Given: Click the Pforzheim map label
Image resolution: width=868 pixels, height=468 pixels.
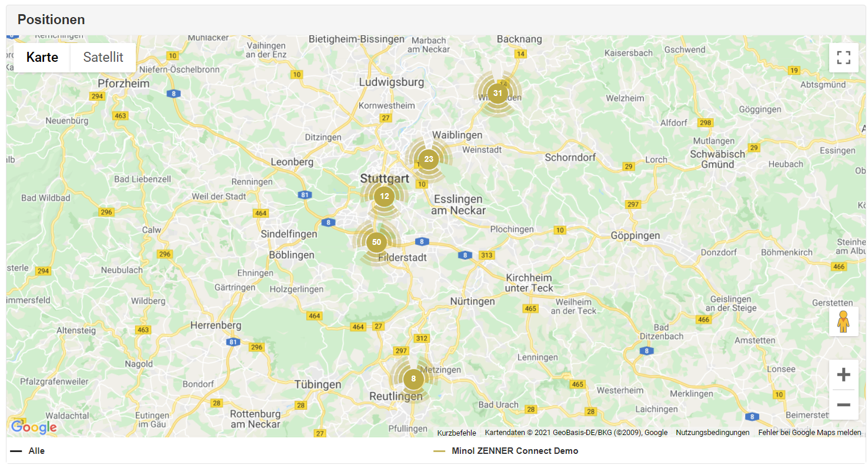Looking at the screenshot, I should point(123,83).
